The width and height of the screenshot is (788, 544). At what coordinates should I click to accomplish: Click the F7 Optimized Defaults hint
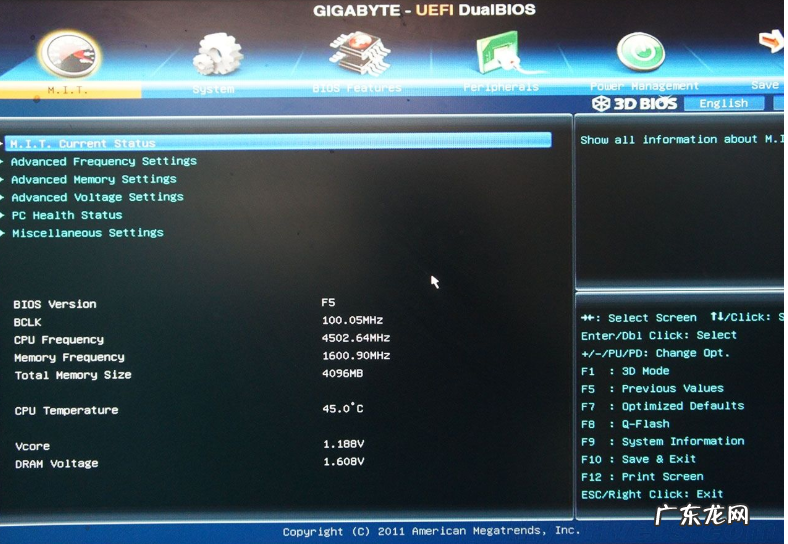[662, 406]
